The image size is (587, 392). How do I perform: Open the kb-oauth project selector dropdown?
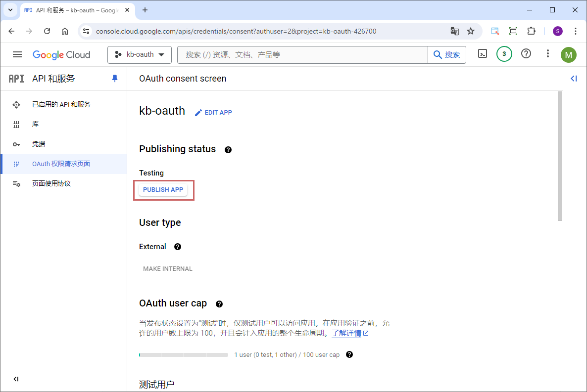pyautogui.click(x=140, y=55)
